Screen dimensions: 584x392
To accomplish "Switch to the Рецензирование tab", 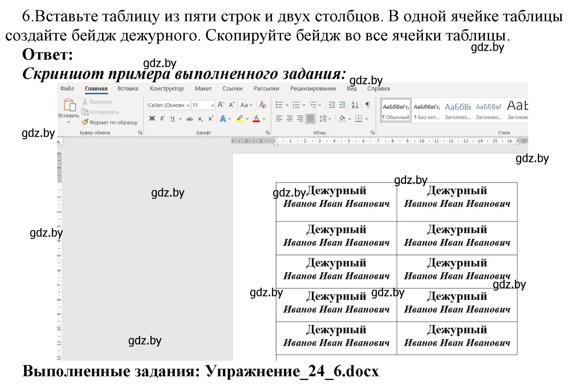I will click(x=313, y=89).
